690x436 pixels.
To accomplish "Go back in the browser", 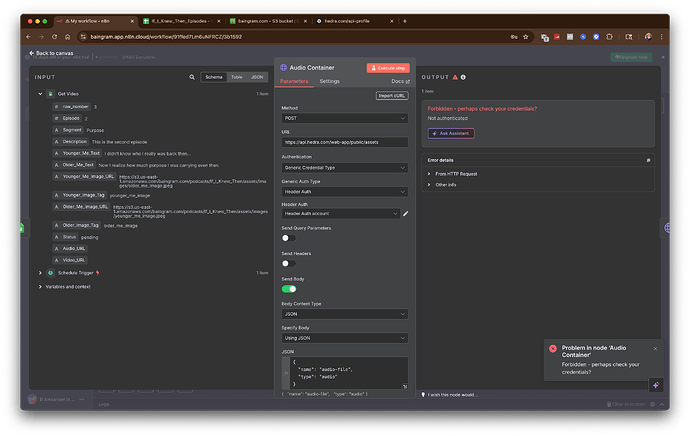I will (x=29, y=37).
